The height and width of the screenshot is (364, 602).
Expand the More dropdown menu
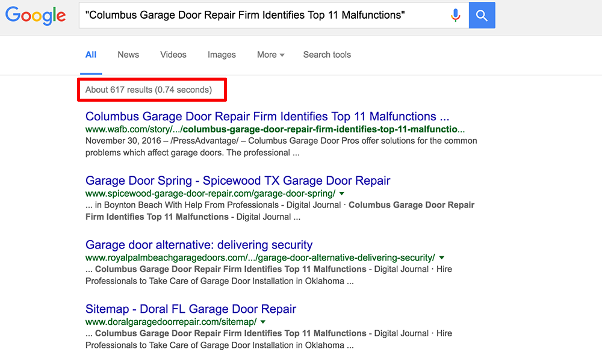coord(271,55)
